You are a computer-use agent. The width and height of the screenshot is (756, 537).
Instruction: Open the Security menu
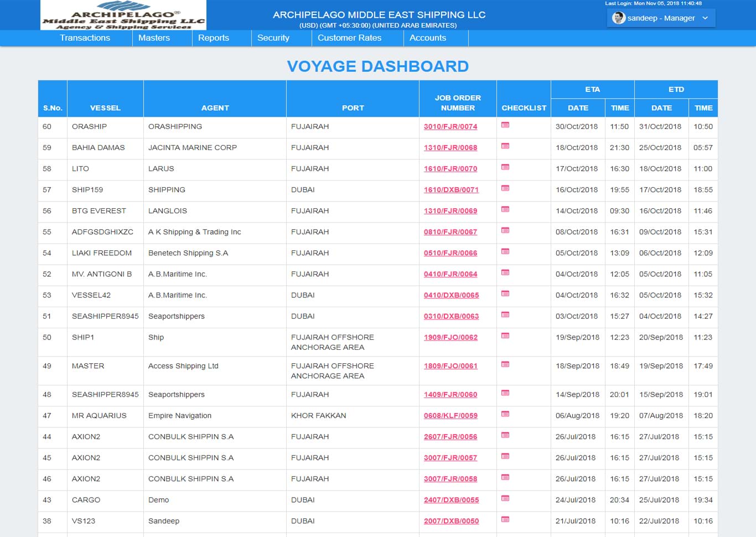click(273, 38)
